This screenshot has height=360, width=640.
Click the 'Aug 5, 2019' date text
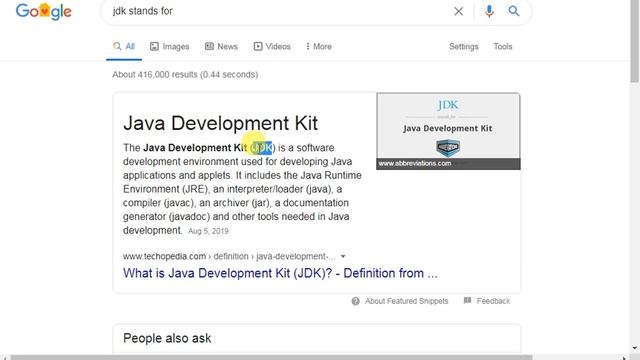click(x=208, y=231)
